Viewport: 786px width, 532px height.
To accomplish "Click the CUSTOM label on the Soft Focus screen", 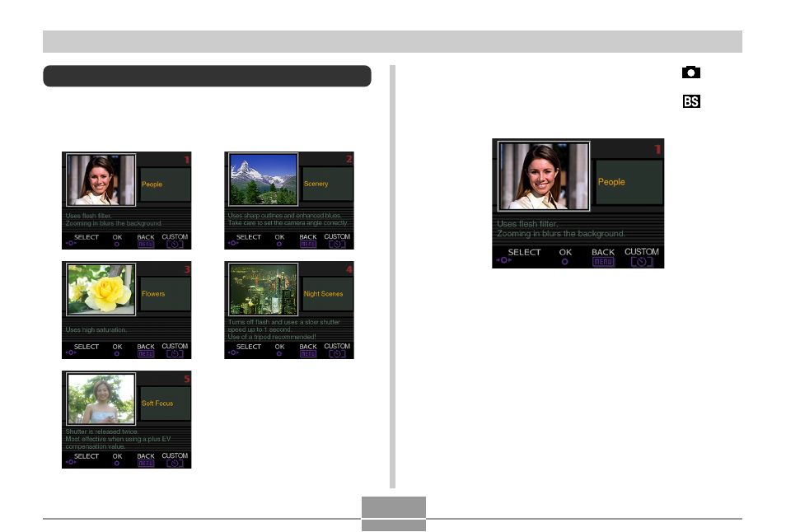I will (x=175, y=456).
